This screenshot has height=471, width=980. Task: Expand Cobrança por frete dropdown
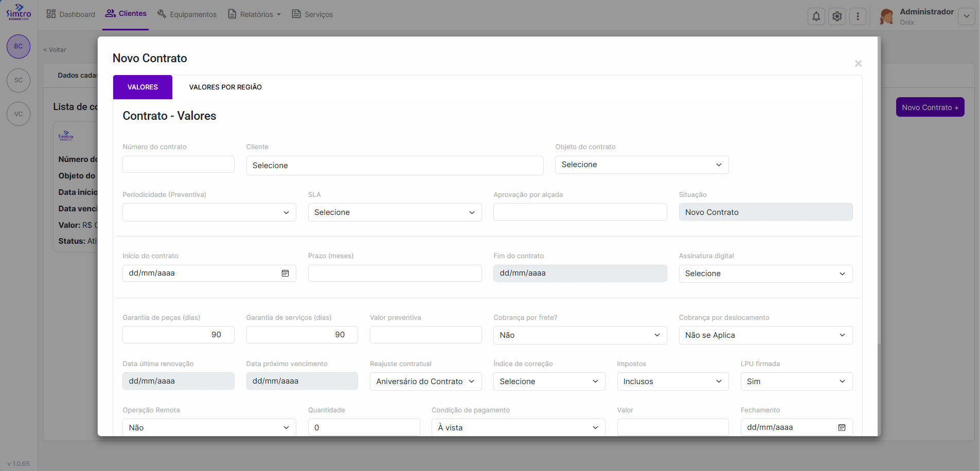coord(580,335)
